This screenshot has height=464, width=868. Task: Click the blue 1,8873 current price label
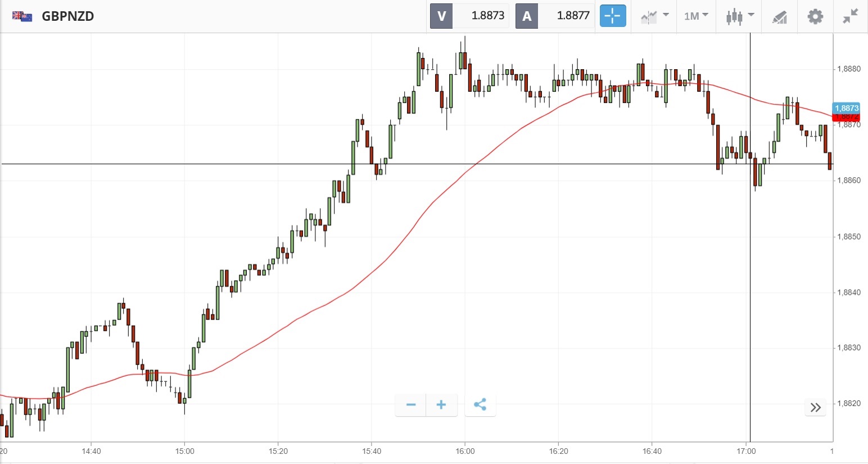click(x=846, y=108)
